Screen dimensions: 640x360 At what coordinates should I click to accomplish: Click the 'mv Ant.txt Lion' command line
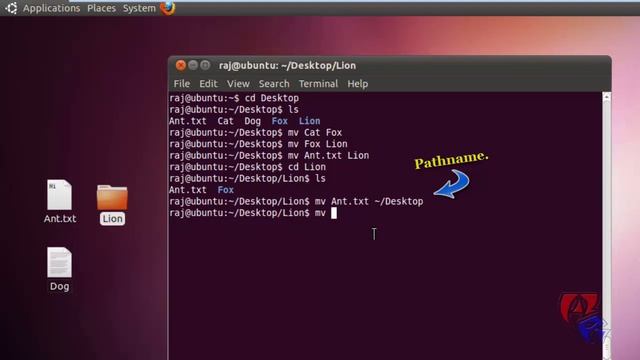click(269, 155)
